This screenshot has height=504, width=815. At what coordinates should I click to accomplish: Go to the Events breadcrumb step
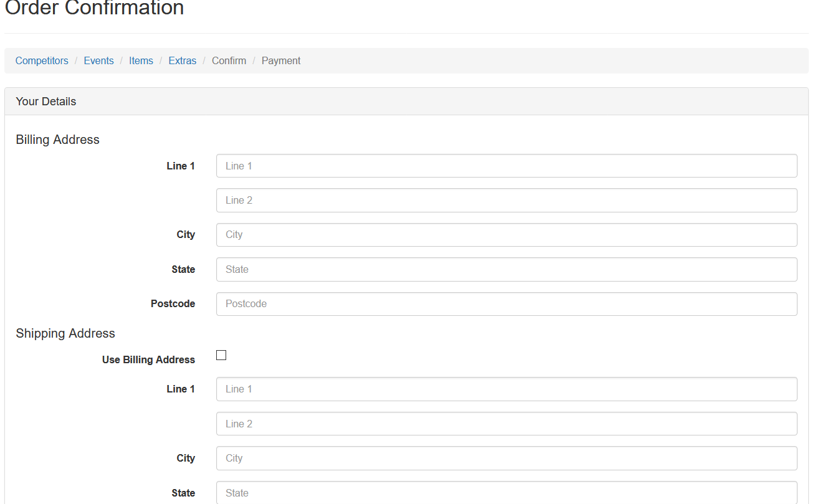point(99,60)
